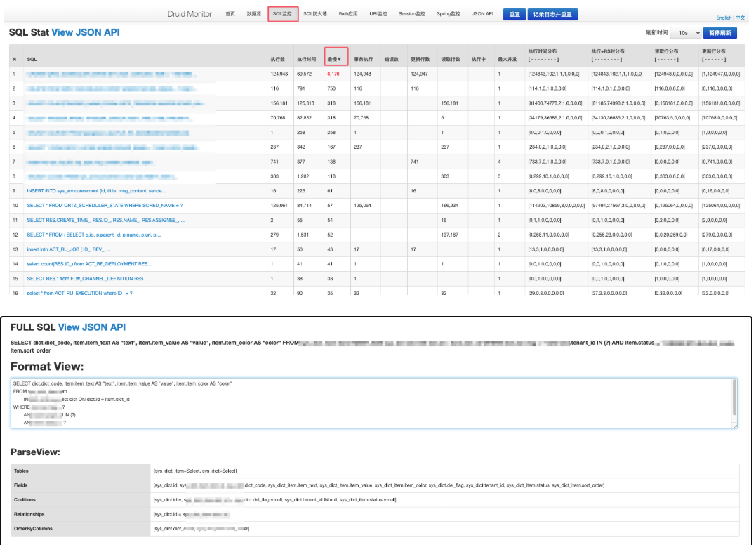Sort by the 最慢 column header
Viewport: 756px width, 545px height.
(334, 59)
